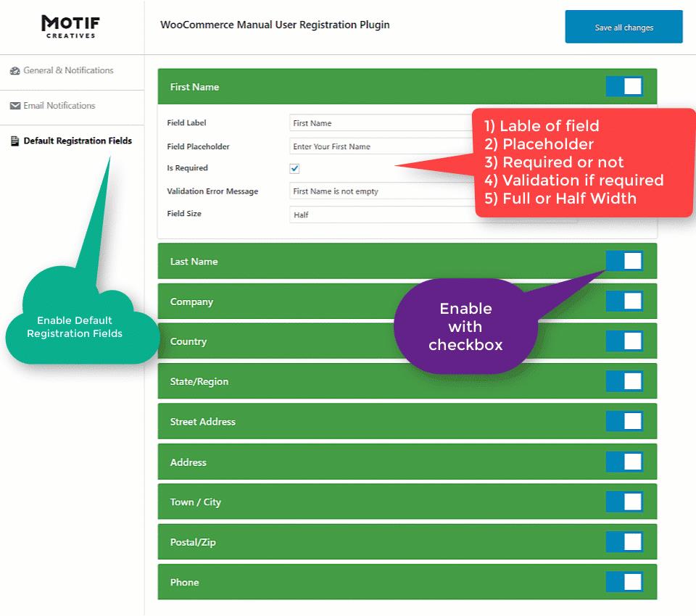Toggle the First Name field switch
Image resolution: width=696 pixels, height=616 pixels.
624,86
